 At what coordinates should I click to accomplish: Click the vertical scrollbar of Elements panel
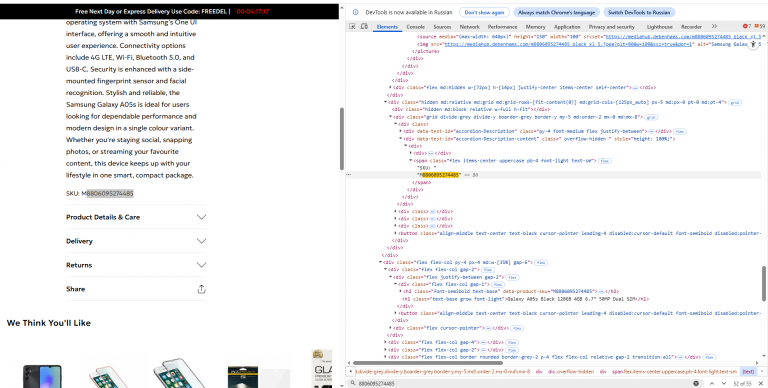tap(765, 283)
